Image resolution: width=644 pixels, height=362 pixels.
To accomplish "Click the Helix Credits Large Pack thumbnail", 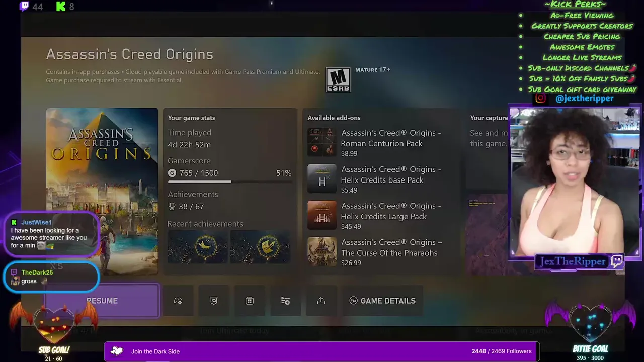I will pyautogui.click(x=322, y=216).
